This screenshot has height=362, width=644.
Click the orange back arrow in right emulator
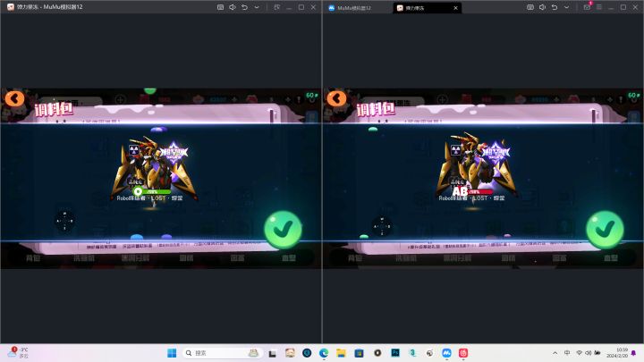pos(337,98)
